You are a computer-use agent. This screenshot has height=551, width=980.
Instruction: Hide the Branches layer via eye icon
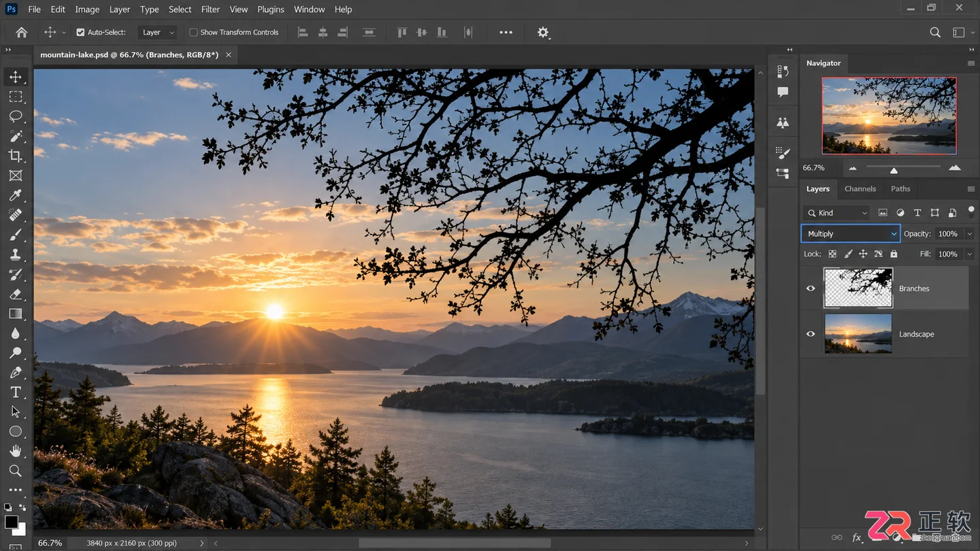coord(811,288)
